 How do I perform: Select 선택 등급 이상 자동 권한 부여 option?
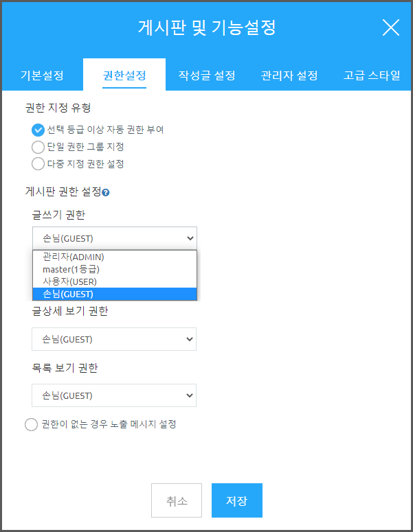(x=38, y=129)
